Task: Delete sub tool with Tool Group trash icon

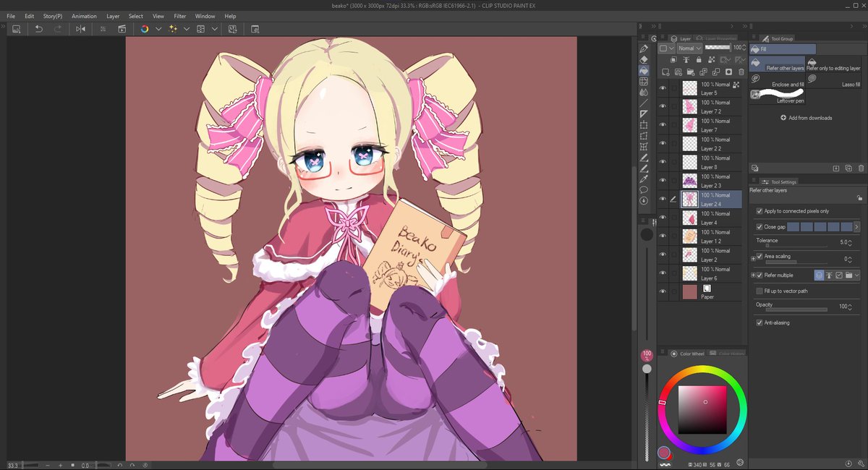Action: pyautogui.click(x=861, y=168)
